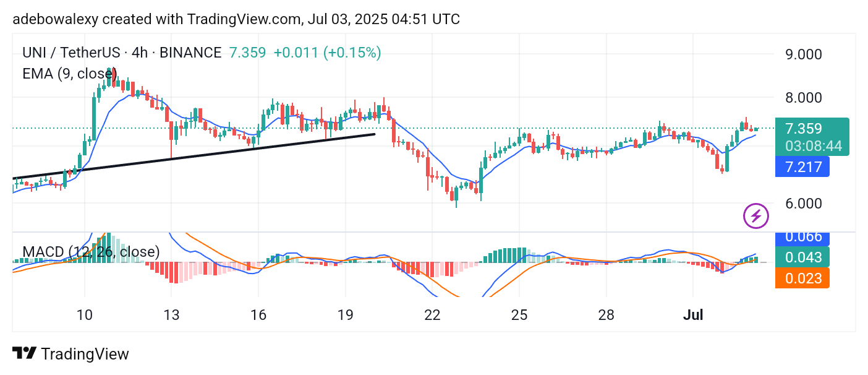
Task: Click the orange signal value label 0.023
Action: (x=802, y=278)
